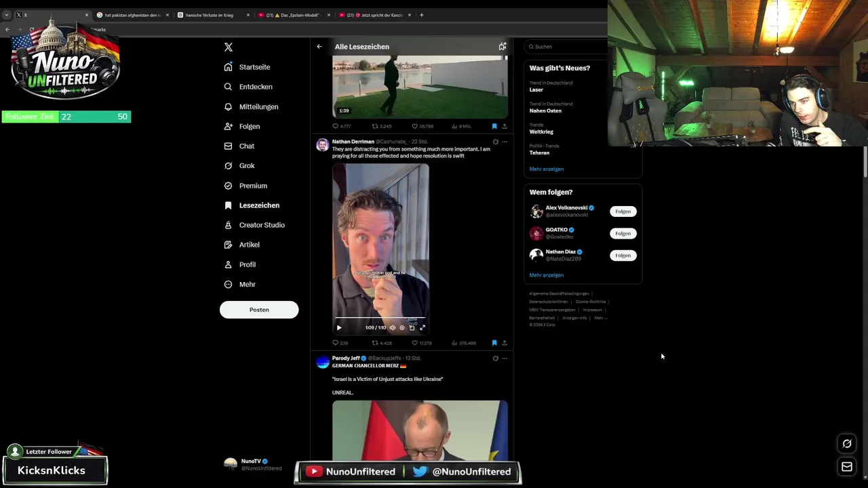This screenshot has width=868, height=488.
Task: Click the browser back arrow
Action: pyautogui.click(x=7, y=29)
